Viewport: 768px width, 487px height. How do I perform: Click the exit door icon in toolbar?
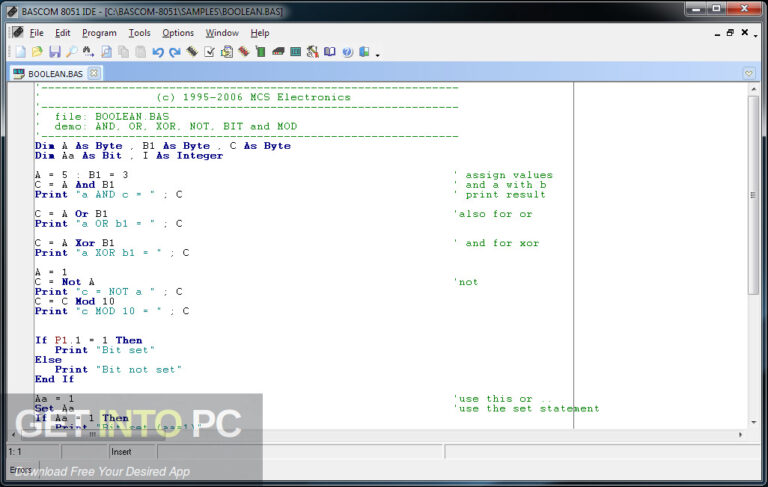364,51
